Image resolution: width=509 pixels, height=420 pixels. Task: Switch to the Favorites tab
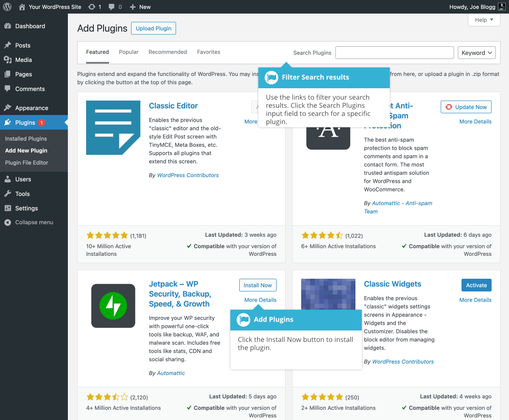coord(209,52)
